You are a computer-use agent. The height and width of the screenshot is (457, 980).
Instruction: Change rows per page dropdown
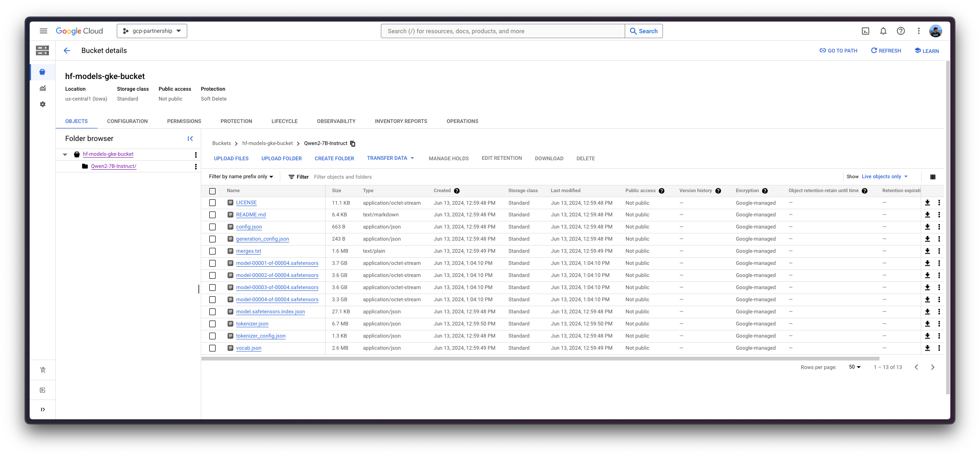coord(855,367)
